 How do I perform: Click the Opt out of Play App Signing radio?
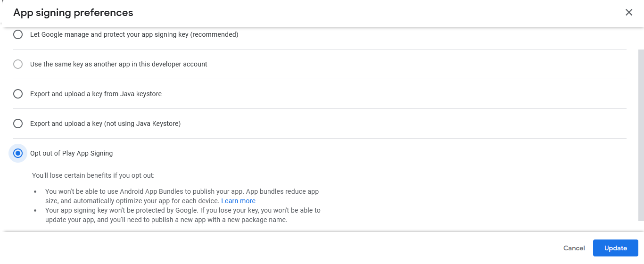click(x=18, y=153)
